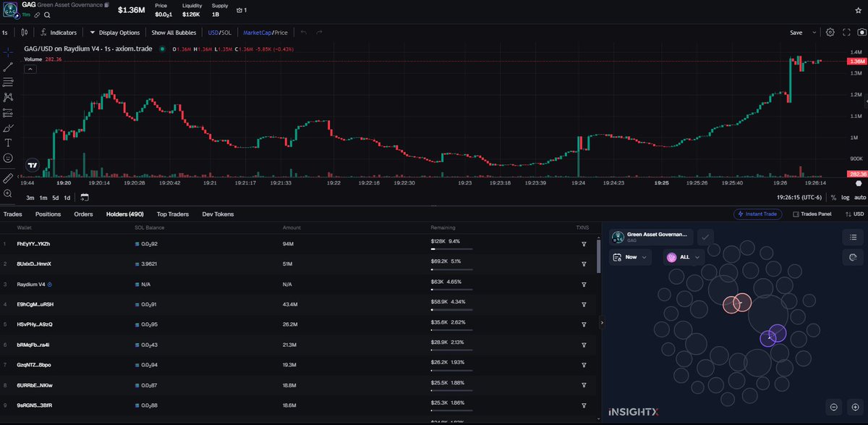The image size is (868, 425).
Task: Switch to the Positions tab
Action: (48, 214)
